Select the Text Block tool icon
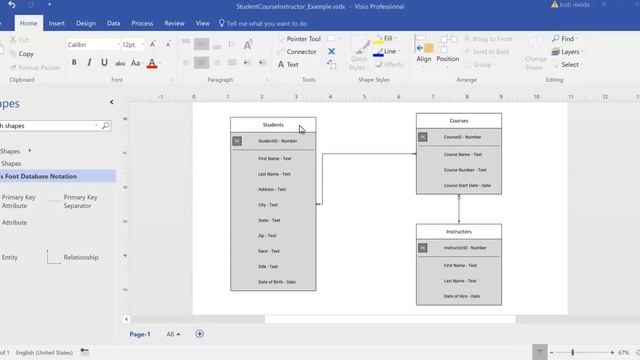 [x=331, y=64]
